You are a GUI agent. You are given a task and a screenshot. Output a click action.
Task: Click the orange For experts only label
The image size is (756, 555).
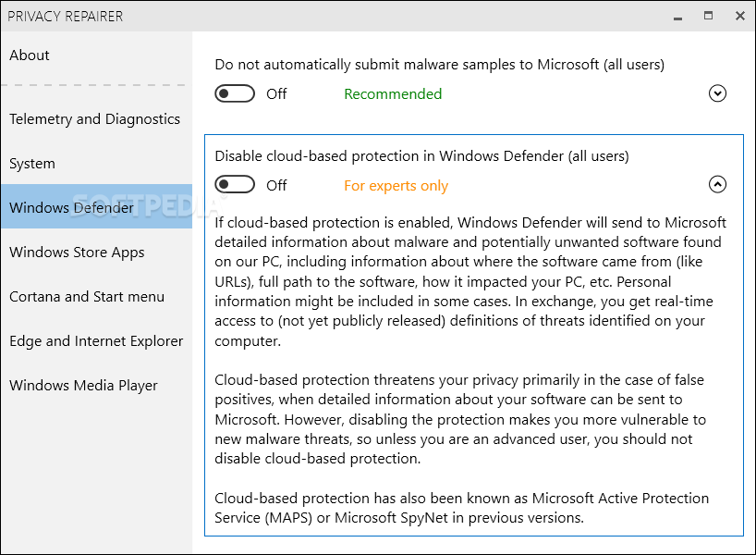pos(396,186)
